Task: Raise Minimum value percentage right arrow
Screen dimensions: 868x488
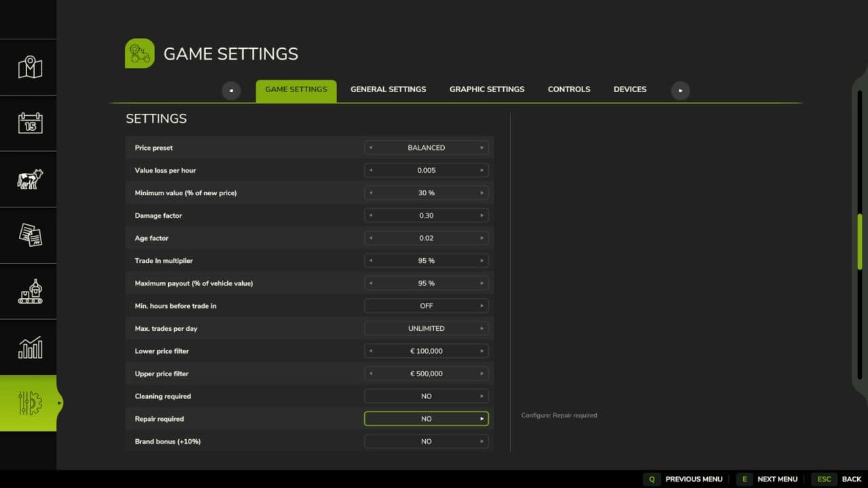Action: tap(482, 193)
